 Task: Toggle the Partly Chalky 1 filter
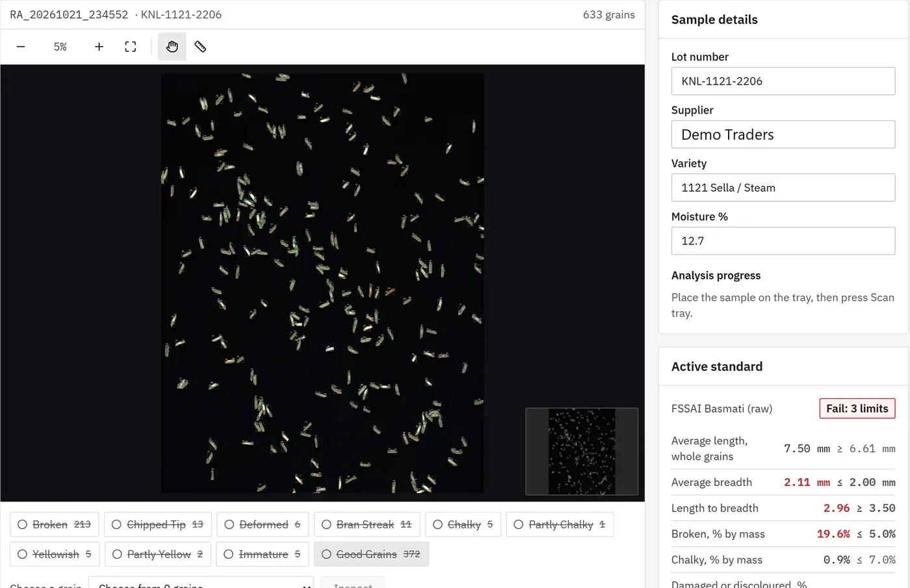click(560, 524)
